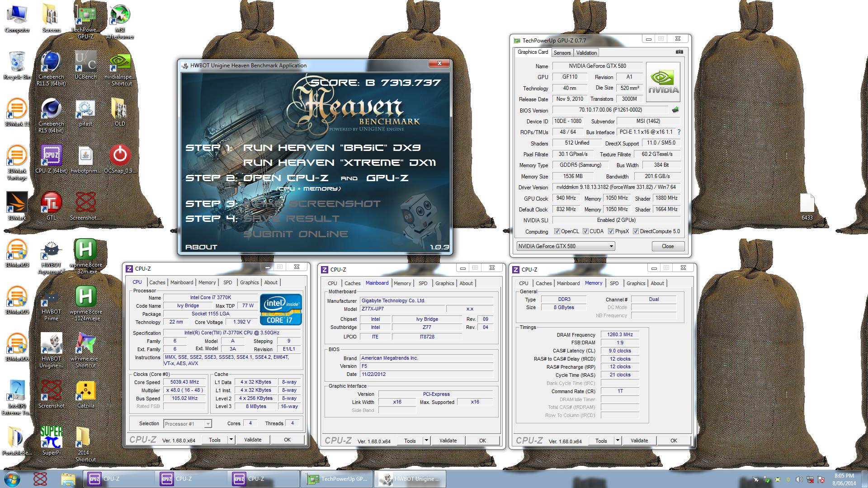868x488 pixels.
Task: Expand Tools dropdown arrow in Memory window
Action: (618, 441)
